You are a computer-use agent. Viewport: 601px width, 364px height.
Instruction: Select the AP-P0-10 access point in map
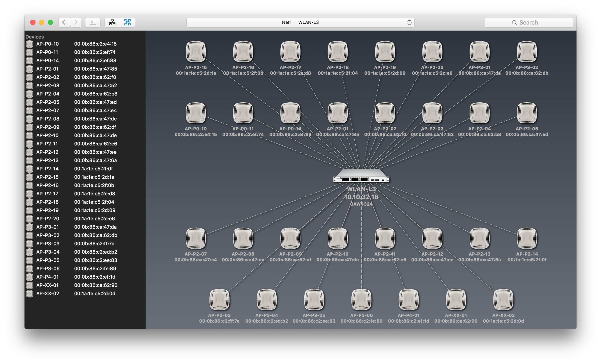(x=196, y=113)
